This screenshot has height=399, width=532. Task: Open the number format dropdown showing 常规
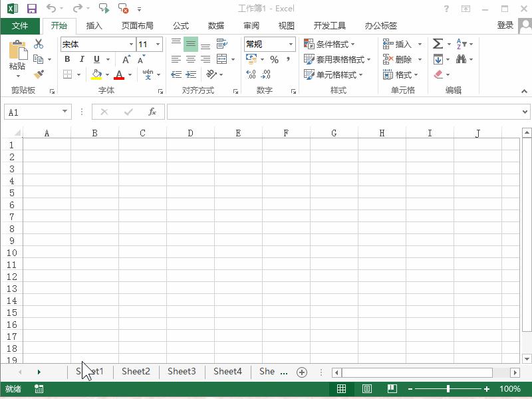(x=291, y=44)
